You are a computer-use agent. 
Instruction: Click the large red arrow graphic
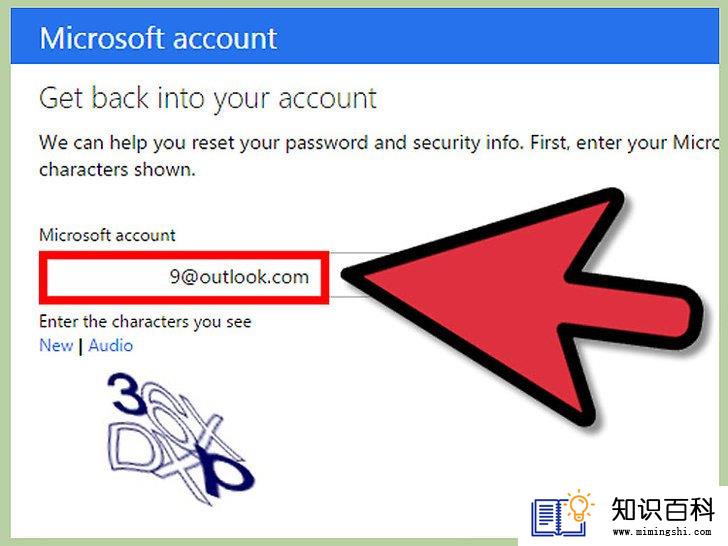[522, 305]
